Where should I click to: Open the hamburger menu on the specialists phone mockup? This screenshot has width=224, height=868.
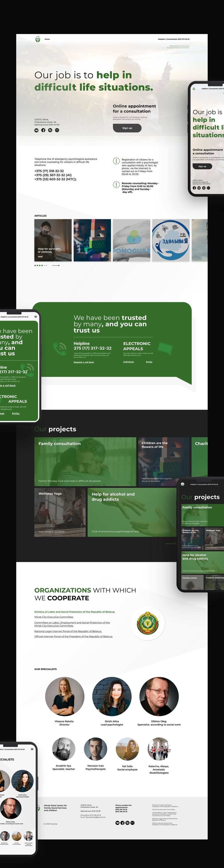coord(32,749)
